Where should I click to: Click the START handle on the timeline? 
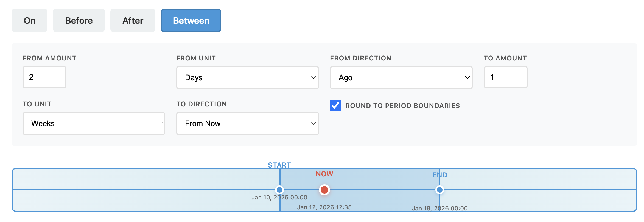(279, 190)
